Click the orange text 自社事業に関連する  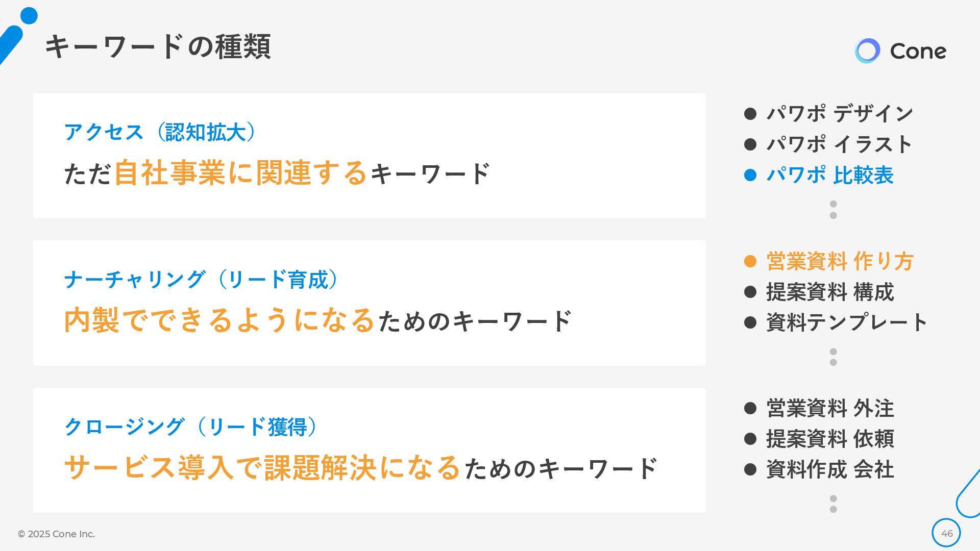(240, 173)
